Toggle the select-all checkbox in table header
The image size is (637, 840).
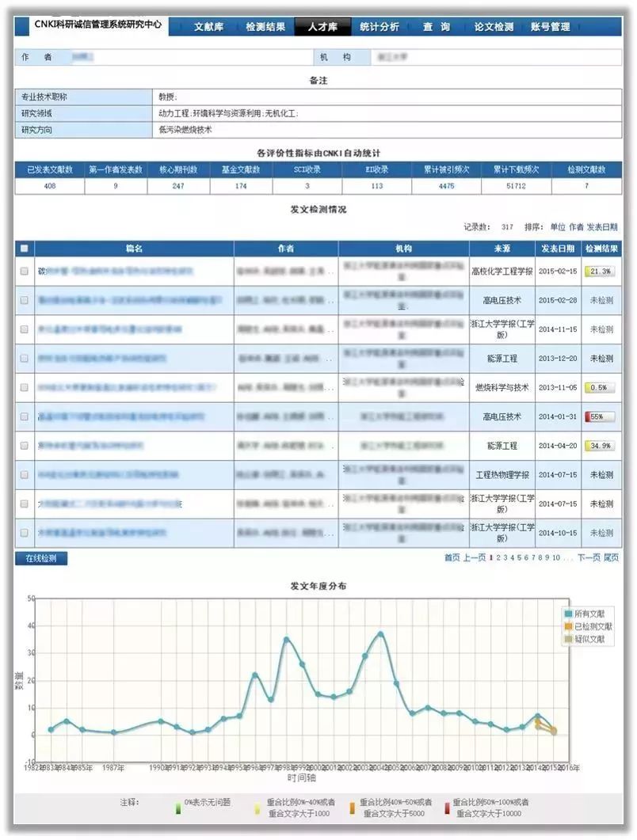pos(24,249)
